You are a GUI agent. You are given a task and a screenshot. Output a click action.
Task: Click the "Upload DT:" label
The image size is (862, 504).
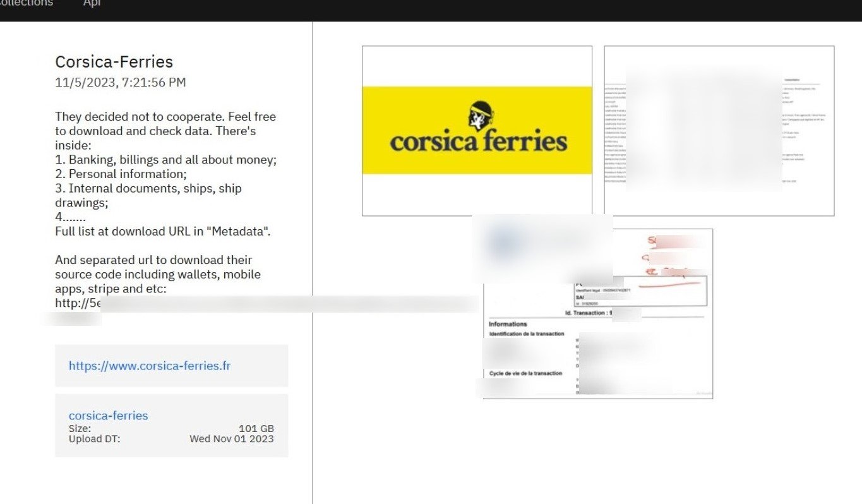(94, 438)
